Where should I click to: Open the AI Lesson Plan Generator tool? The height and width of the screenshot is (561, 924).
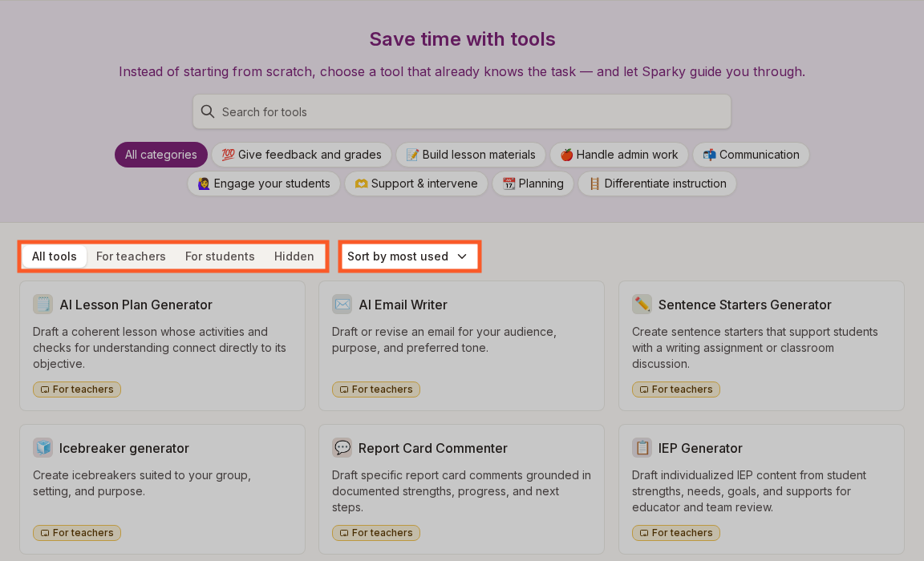(163, 345)
